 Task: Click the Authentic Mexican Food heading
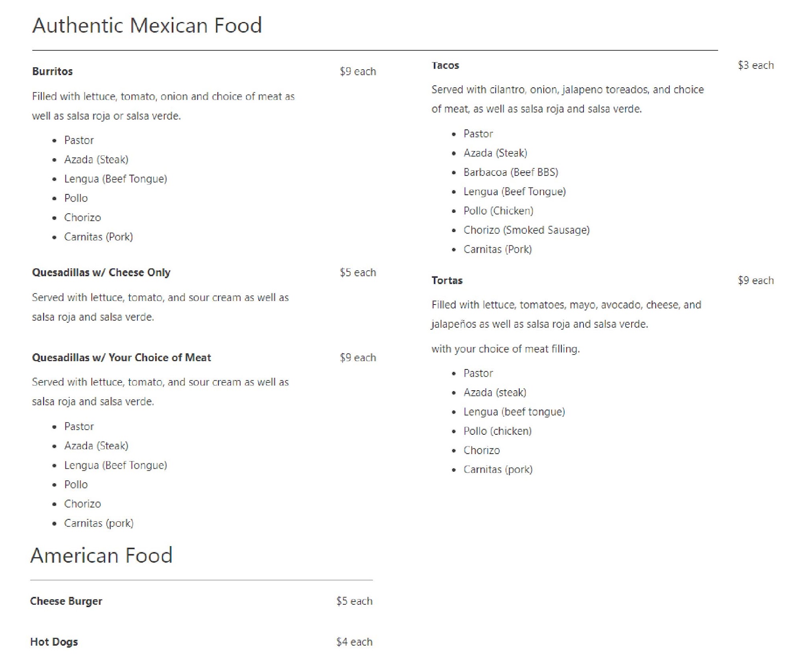(147, 25)
